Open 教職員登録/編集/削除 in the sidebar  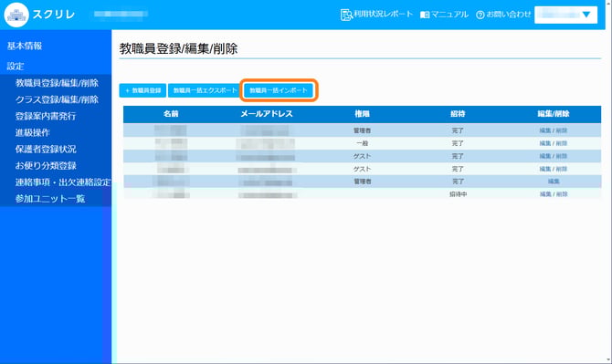pos(57,83)
